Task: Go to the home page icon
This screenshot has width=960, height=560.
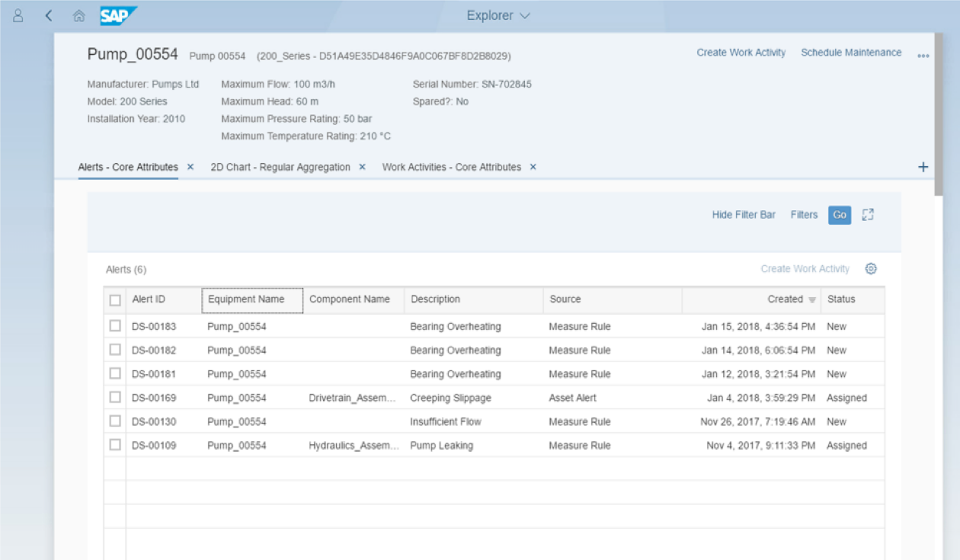Action: point(78,15)
